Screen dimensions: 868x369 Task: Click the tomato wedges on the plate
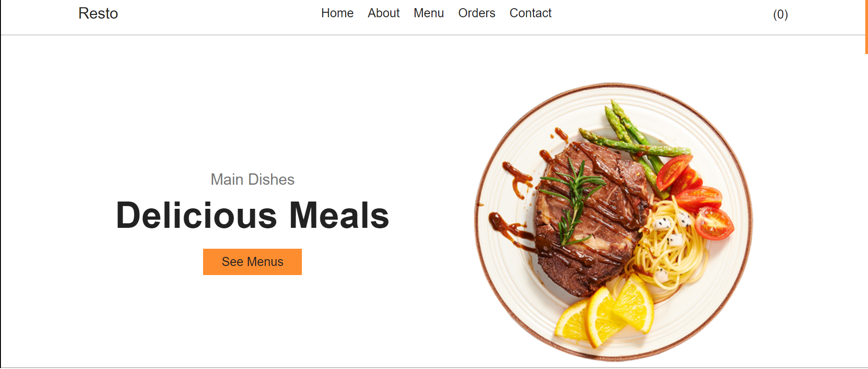(696, 195)
